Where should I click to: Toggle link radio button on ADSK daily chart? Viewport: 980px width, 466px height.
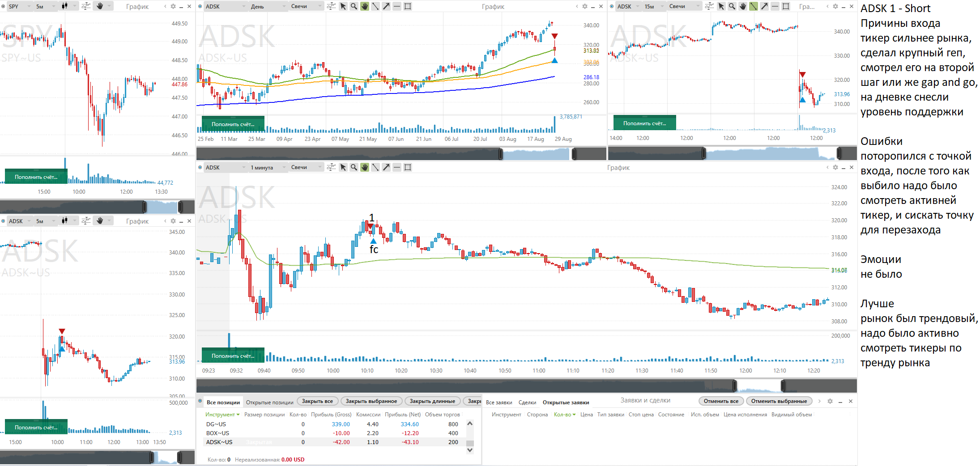tap(200, 6)
